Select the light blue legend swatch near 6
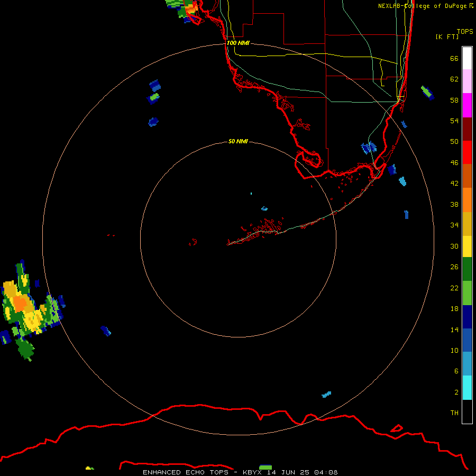The width and height of the screenshot is (476, 476). pos(467,364)
